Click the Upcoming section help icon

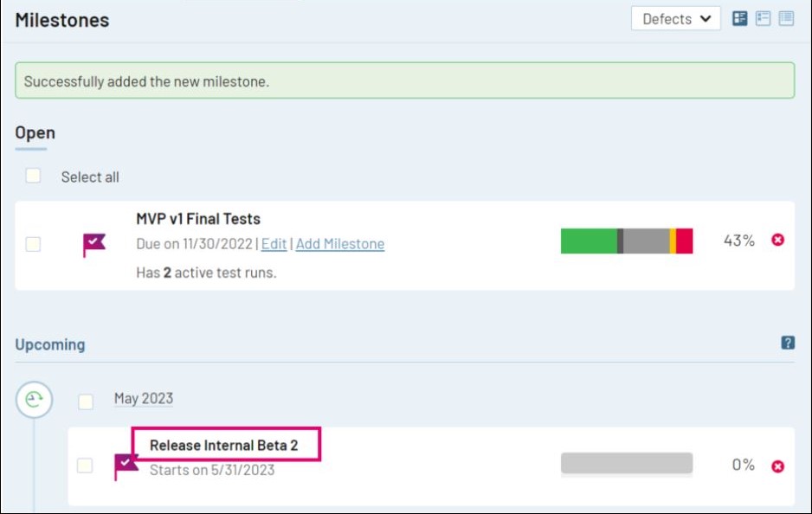point(787,343)
